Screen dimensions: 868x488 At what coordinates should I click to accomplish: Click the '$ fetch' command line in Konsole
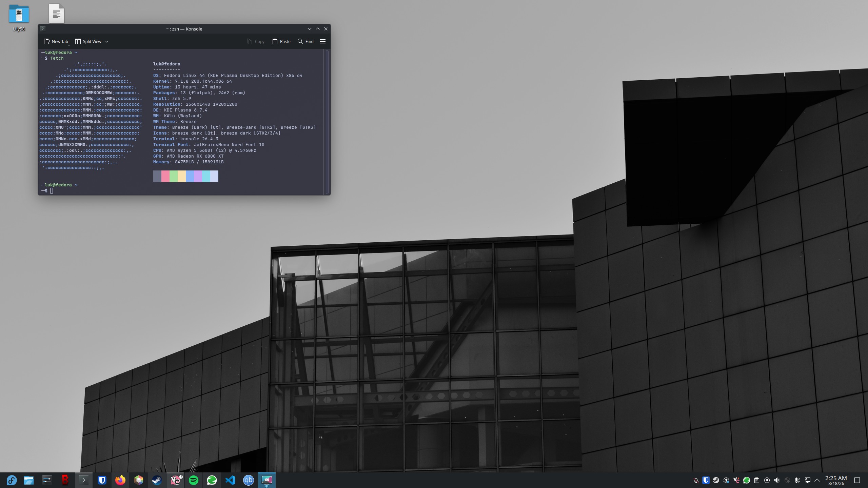(54, 58)
